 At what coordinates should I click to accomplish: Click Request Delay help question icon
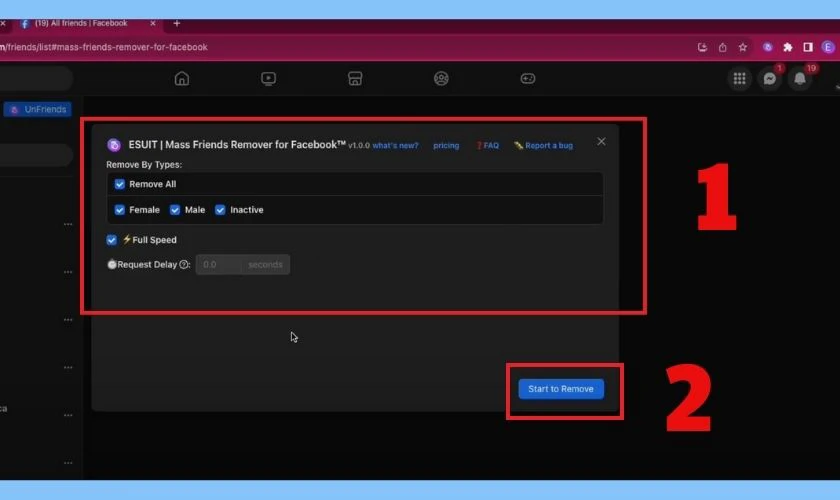pos(184,264)
